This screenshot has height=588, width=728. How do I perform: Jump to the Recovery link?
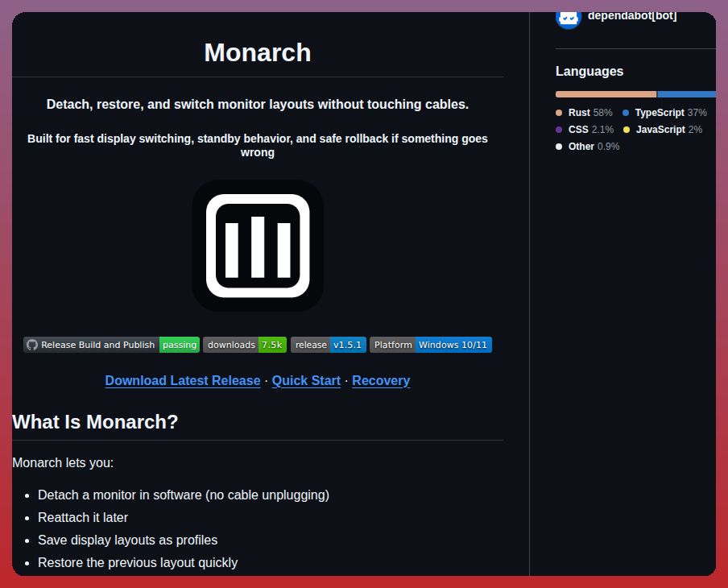click(381, 380)
